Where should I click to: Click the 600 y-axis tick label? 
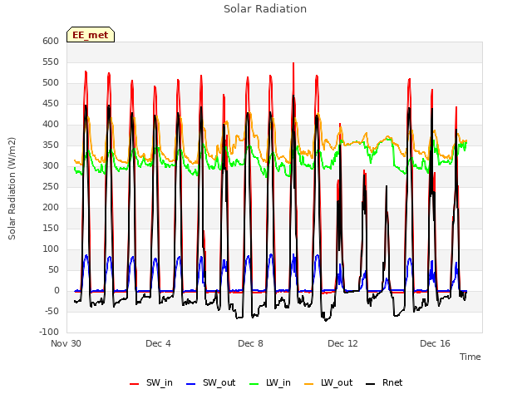(x=51, y=42)
